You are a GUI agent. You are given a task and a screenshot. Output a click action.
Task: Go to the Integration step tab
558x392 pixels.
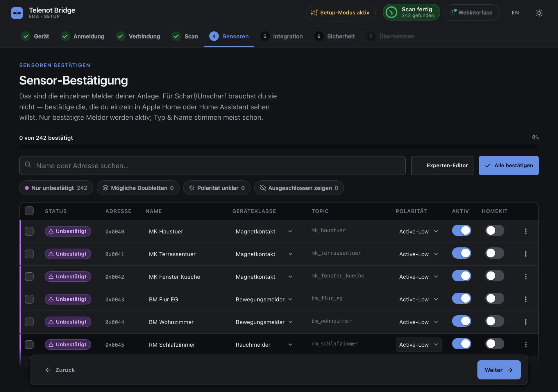click(x=282, y=36)
